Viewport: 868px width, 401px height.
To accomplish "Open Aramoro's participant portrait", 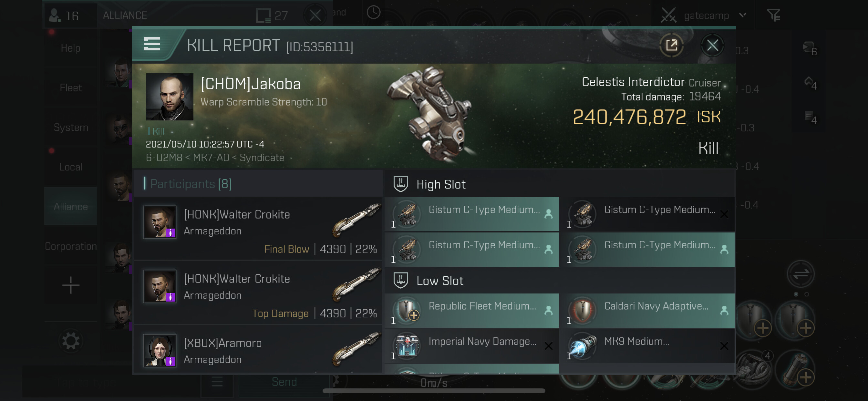I will 160,350.
